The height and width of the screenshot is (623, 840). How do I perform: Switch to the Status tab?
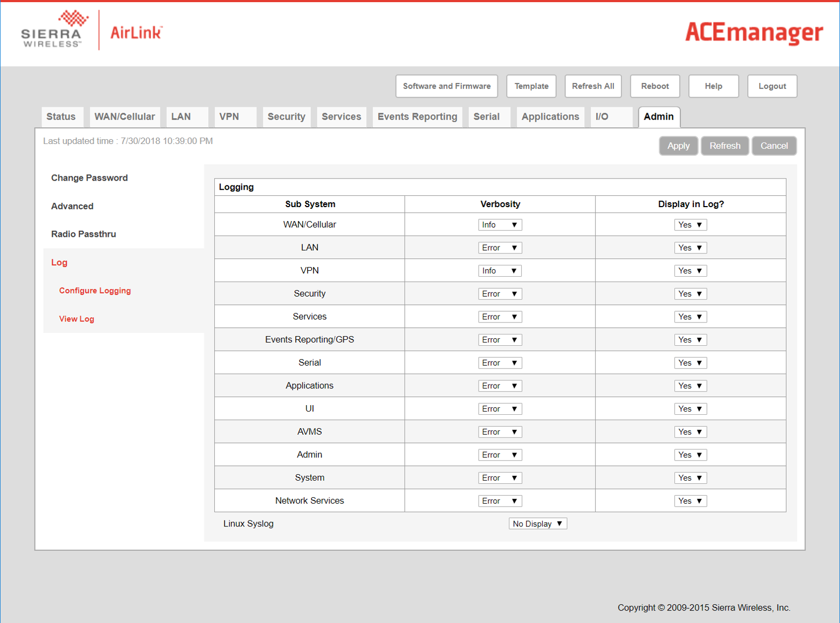[x=61, y=117]
